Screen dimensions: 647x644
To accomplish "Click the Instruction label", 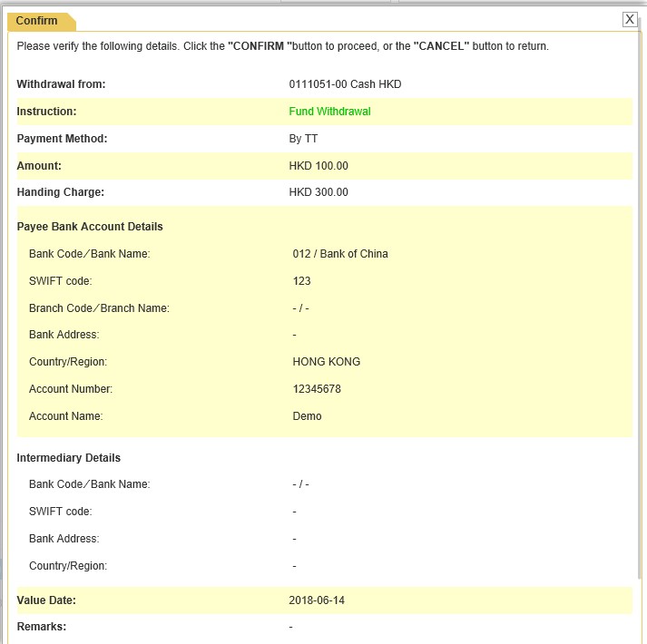I will click(46, 112).
